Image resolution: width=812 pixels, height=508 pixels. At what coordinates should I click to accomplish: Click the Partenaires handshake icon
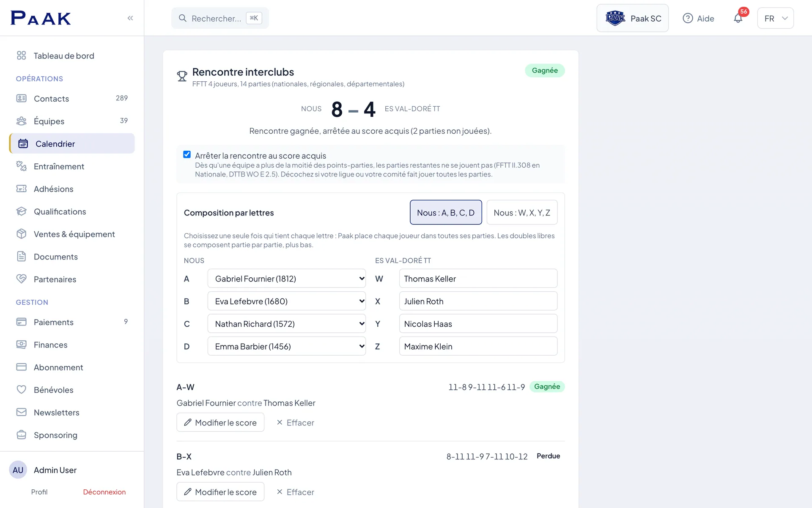[x=22, y=279]
